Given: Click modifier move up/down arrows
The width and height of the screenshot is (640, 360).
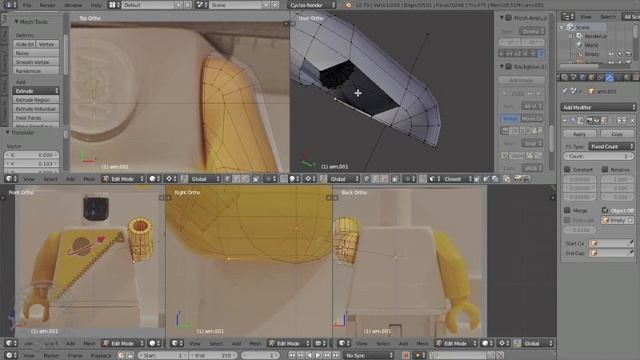Looking at the screenshot, I should (x=621, y=120).
